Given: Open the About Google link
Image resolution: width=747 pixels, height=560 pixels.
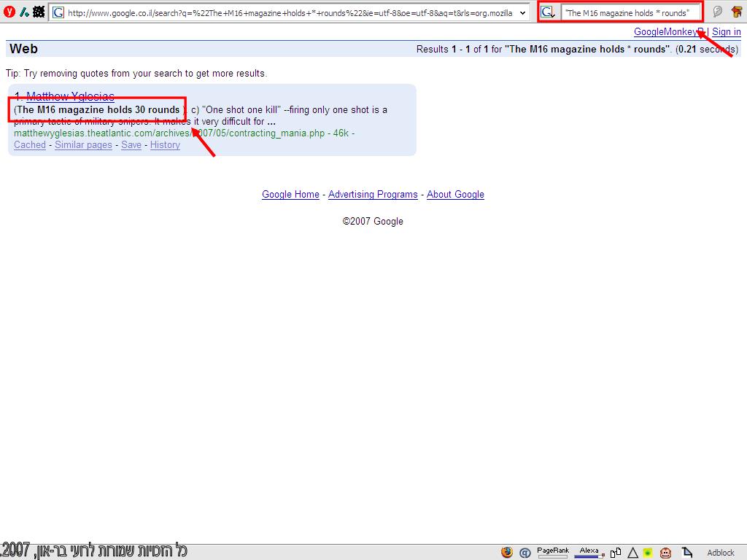Looking at the screenshot, I should pos(455,194).
